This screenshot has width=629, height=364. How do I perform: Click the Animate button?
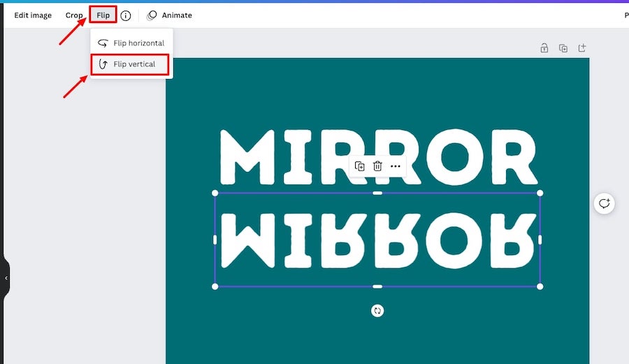169,15
